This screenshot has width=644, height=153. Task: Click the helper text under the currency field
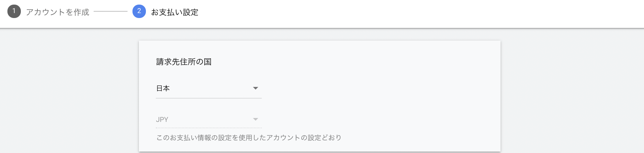coord(249,137)
